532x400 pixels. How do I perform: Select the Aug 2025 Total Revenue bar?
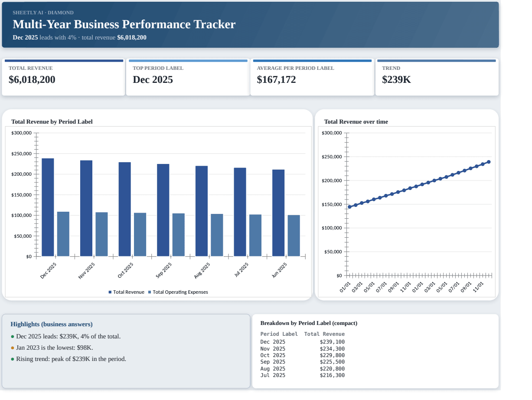click(x=202, y=211)
